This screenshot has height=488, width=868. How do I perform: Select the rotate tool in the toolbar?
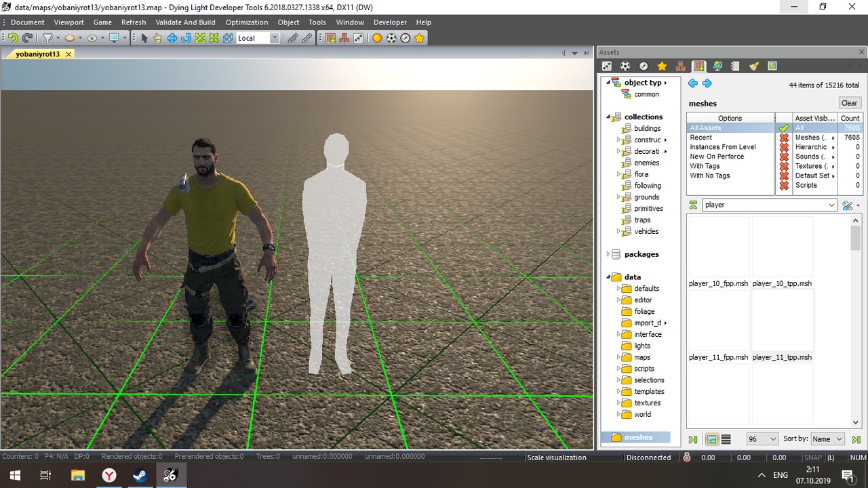pyautogui.click(x=186, y=38)
